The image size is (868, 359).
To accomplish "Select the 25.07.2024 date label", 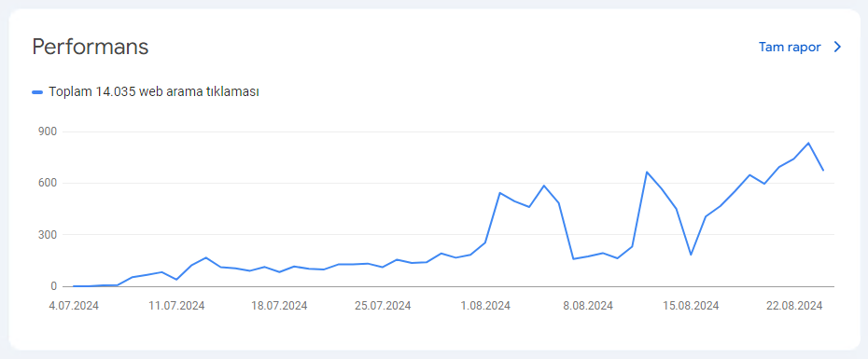I will coord(383,306).
